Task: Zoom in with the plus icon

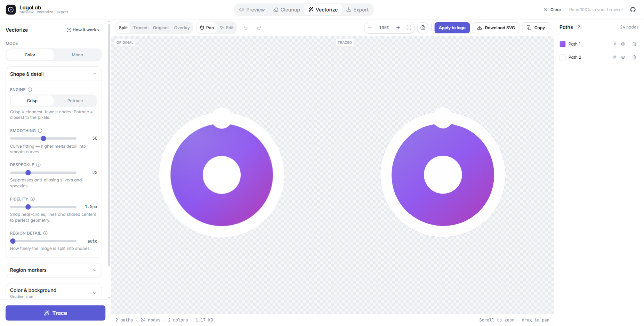Action: coord(398,28)
